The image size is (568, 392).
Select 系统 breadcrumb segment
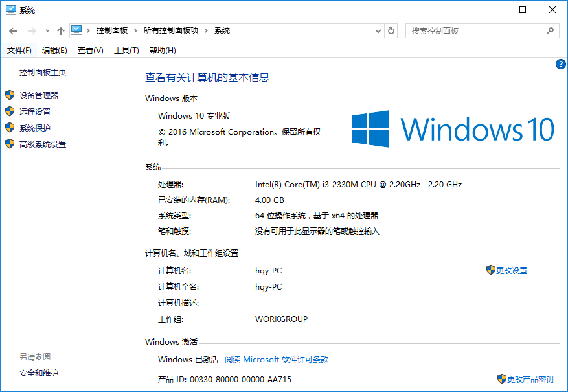[222, 30]
